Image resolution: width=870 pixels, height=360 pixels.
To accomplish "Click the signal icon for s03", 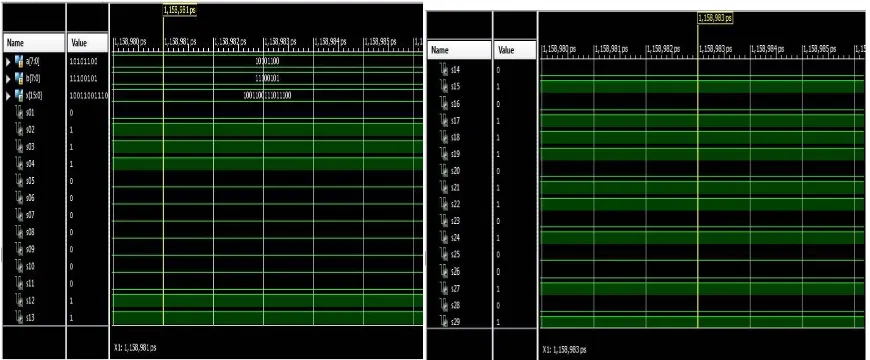I will [x=20, y=147].
